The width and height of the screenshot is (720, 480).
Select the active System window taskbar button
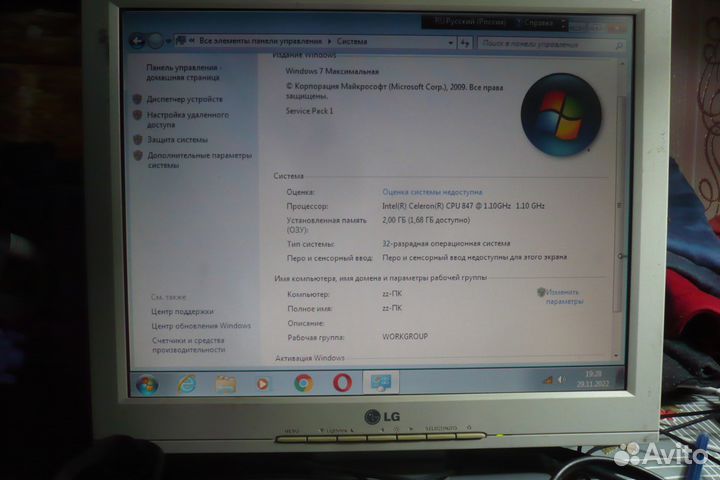pyautogui.click(x=381, y=382)
